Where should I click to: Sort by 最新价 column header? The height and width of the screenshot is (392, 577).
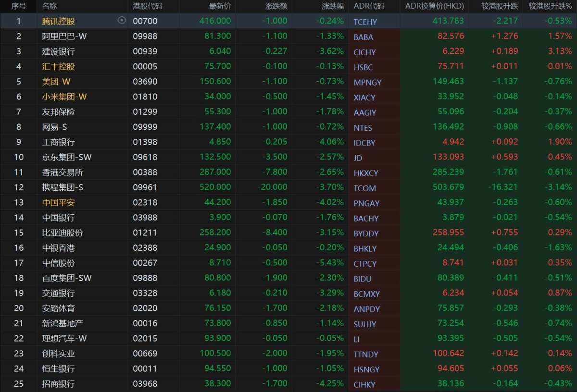point(220,6)
